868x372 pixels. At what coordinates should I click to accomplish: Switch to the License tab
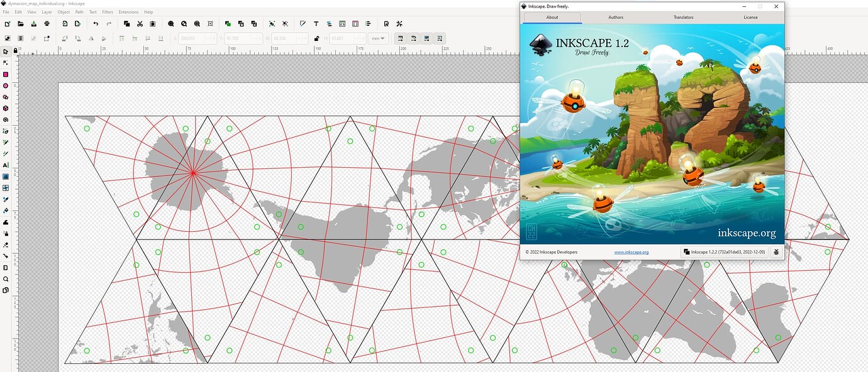(750, 17)
